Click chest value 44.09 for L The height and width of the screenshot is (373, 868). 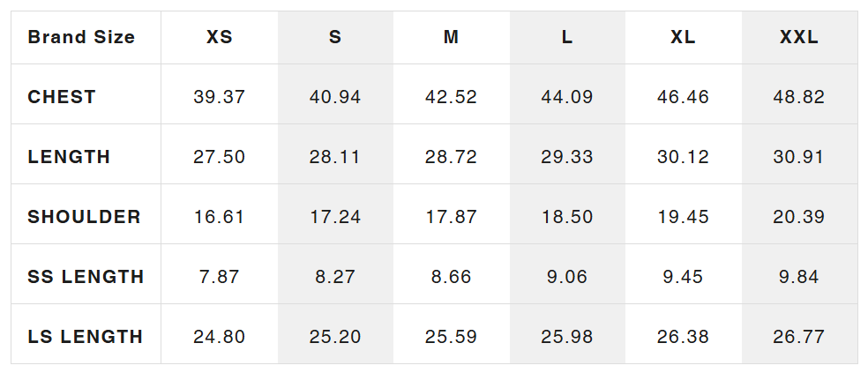point(567,97)
